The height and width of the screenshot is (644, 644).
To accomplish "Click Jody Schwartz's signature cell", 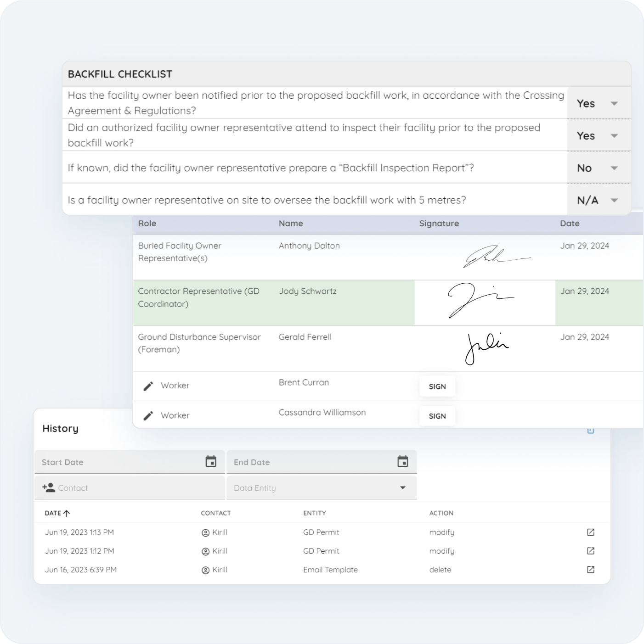I will pos(485,303).
